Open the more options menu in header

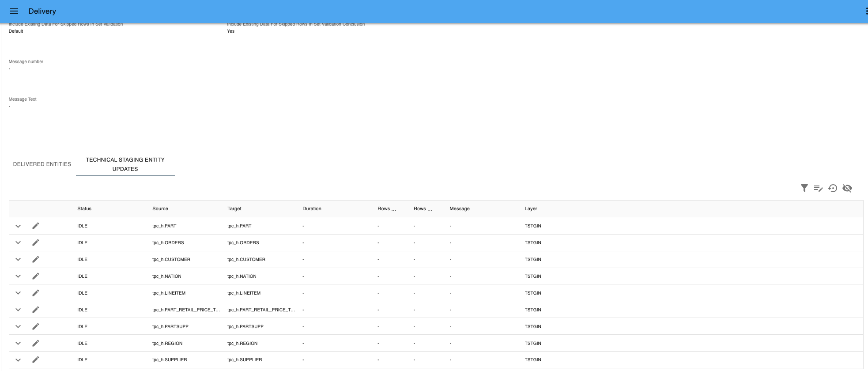click(866, 11)
